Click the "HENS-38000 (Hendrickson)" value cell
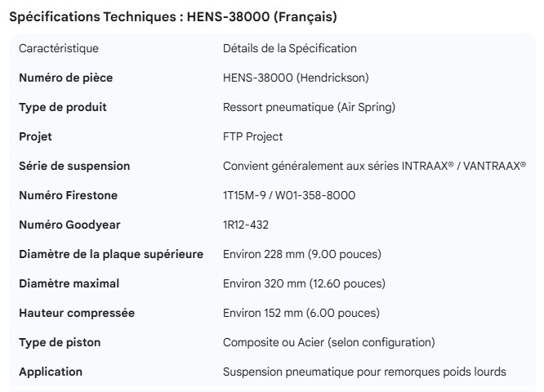Image resolution: width=544 pixels, height=392 pixels. [294, 78]
